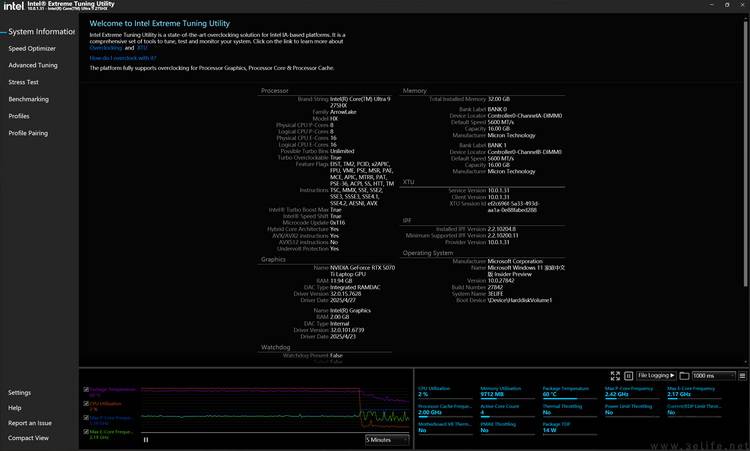The height and width of the screenshot is (451, 750).
Task: Click the Integrated RAMDAC value
Action: coord(355,287)
